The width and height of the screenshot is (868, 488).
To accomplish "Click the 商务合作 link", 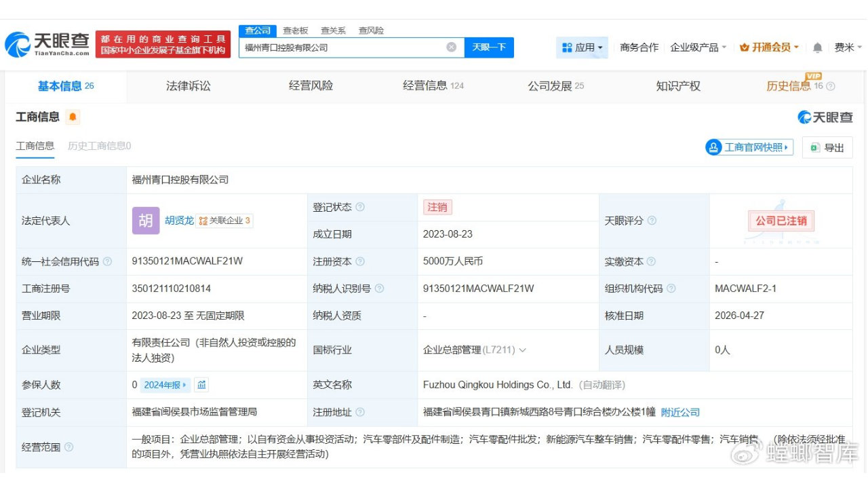I will pos(639,48).
